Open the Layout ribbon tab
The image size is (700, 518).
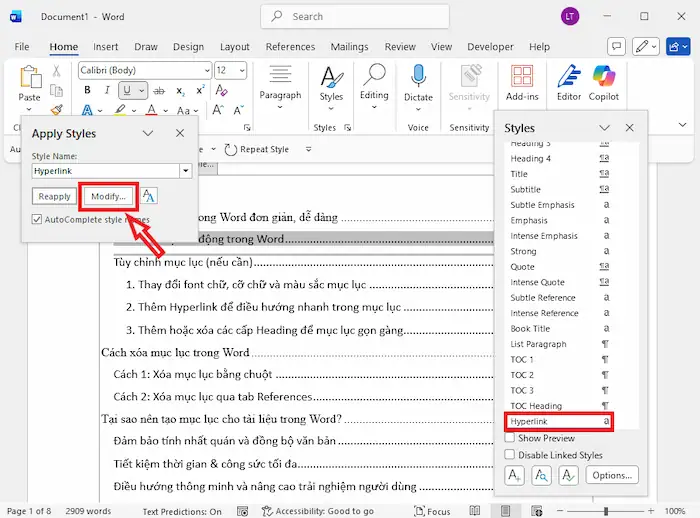(x=235, y=47)
